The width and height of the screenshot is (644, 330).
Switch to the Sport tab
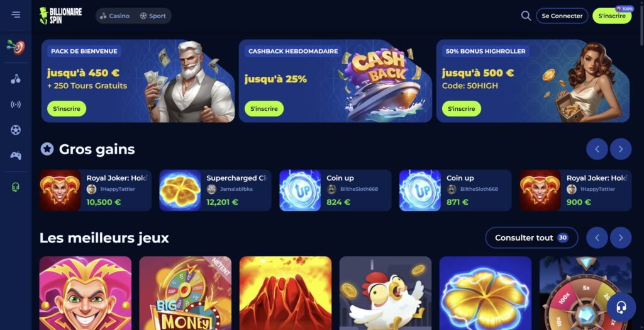pos(153,16)
